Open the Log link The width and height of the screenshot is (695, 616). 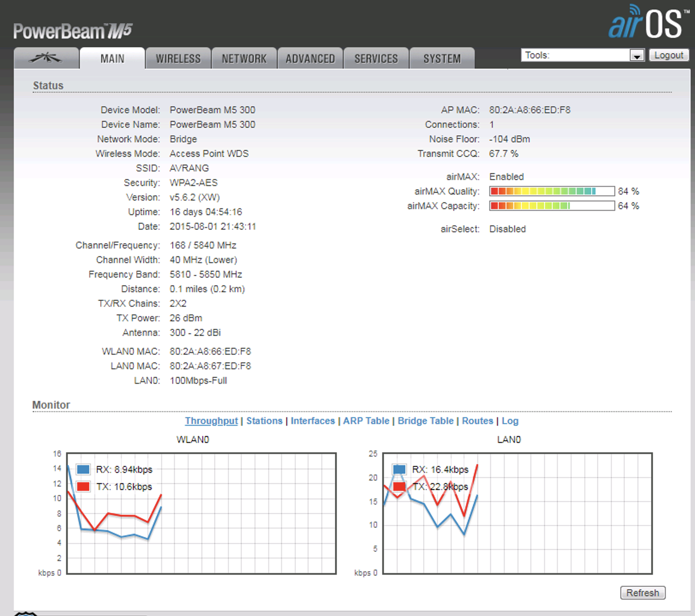pyautogui.click(x=510, y=421)
